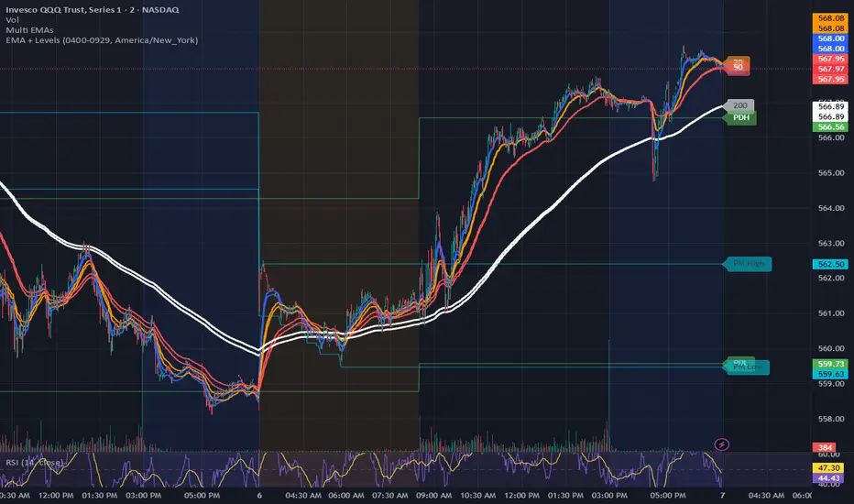Image resolution: width=854 pixels, height=504 pixels.
Task: Click the 560.00 price axis label
Action: coord(831,349)
